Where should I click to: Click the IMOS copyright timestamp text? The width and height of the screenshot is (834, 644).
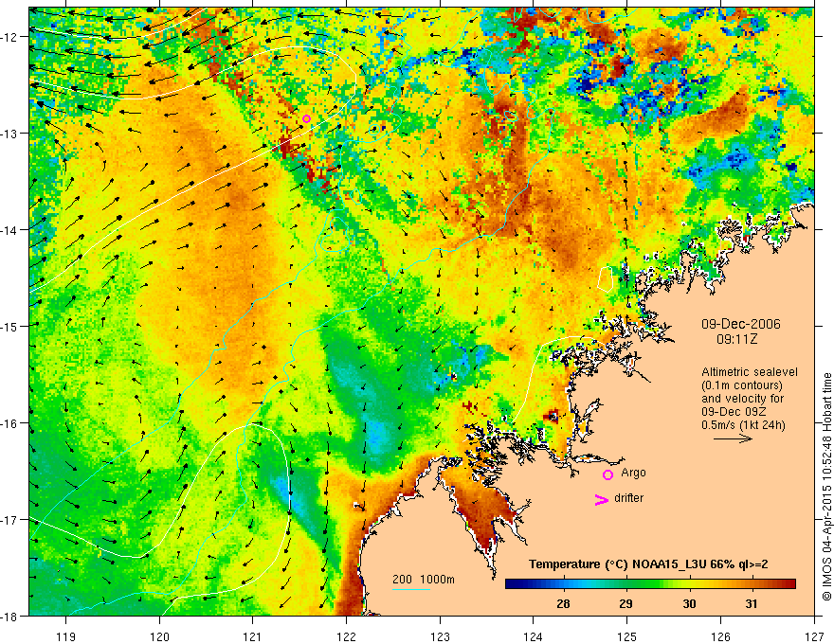tap(826, 488)
